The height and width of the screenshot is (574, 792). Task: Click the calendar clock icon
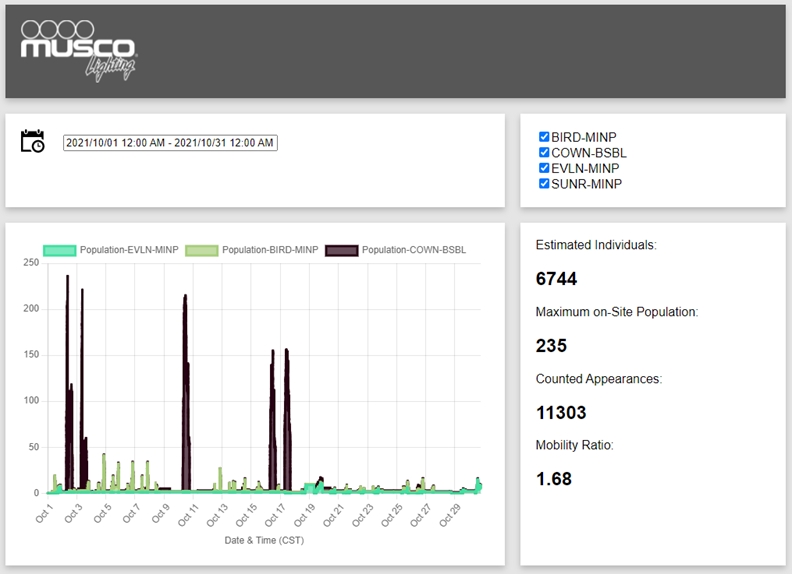33,142
